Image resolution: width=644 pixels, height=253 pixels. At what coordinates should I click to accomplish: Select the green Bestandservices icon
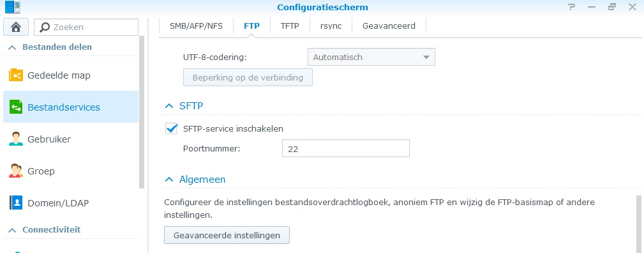(x=16, y=107)
